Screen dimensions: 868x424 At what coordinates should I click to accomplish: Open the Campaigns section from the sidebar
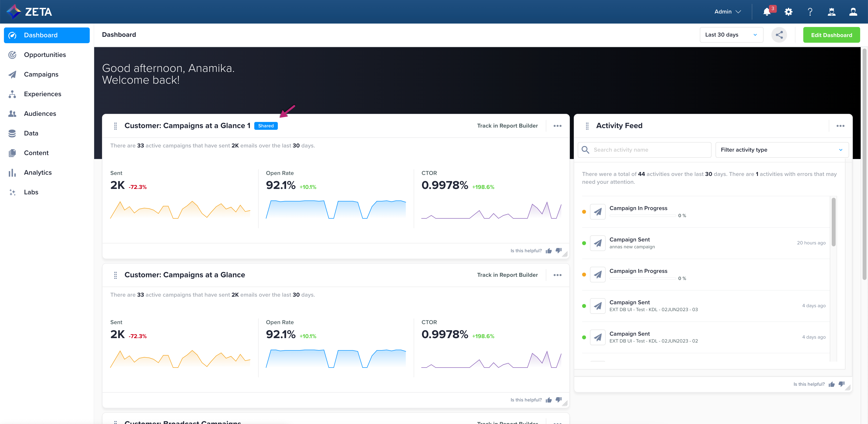(41, 74)
